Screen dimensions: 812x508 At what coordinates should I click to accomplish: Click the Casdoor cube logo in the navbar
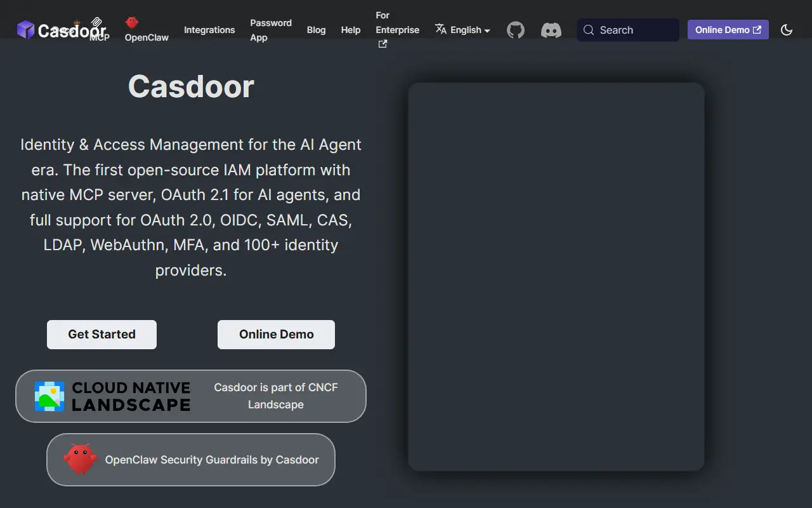pos(26,30)
